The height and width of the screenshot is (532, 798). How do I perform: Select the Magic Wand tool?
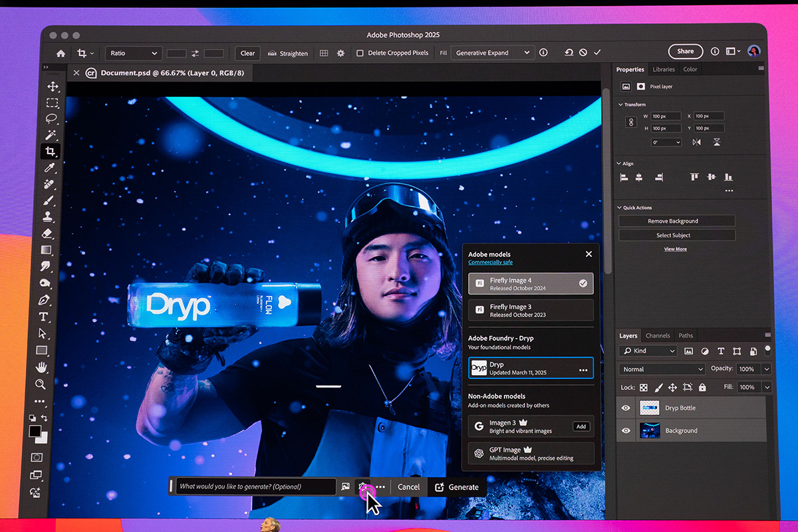click(x=51, y=136)
